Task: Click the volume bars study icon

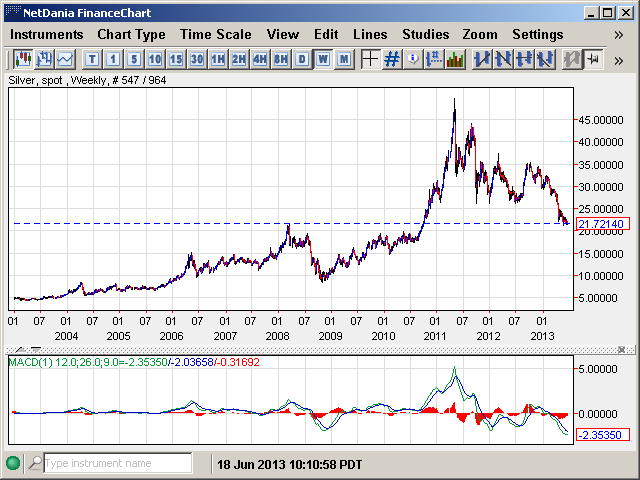Action: (x=456, y=59)
